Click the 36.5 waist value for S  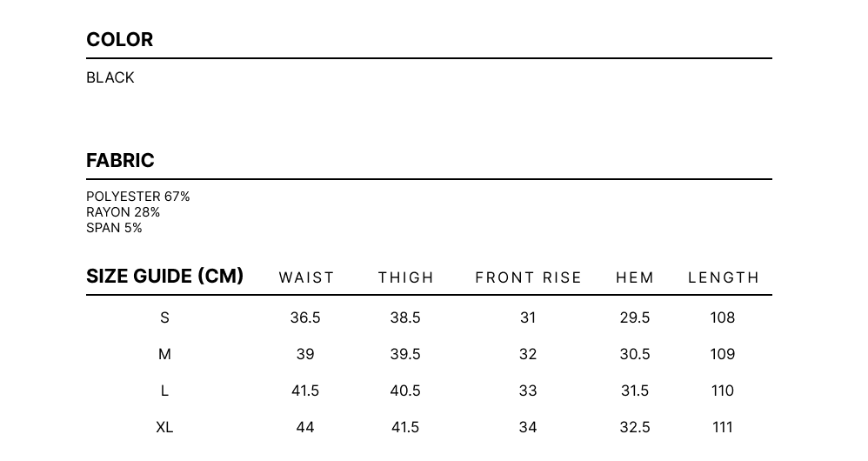305,317
